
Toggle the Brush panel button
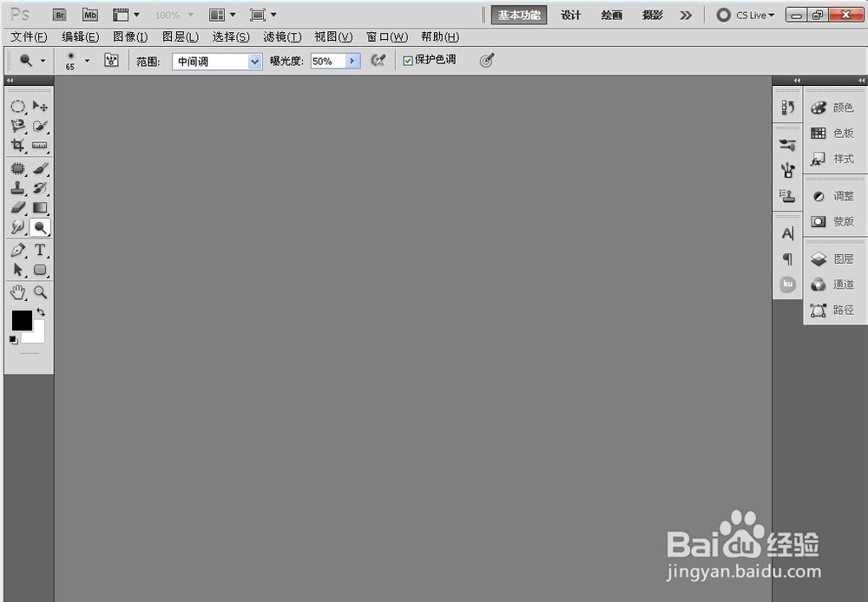[x=111, y=61]
